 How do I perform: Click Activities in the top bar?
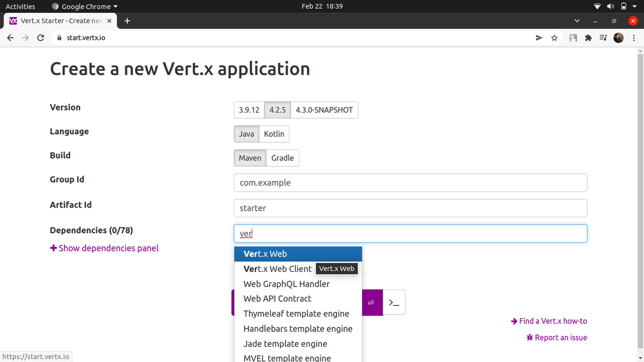point(20,6)
